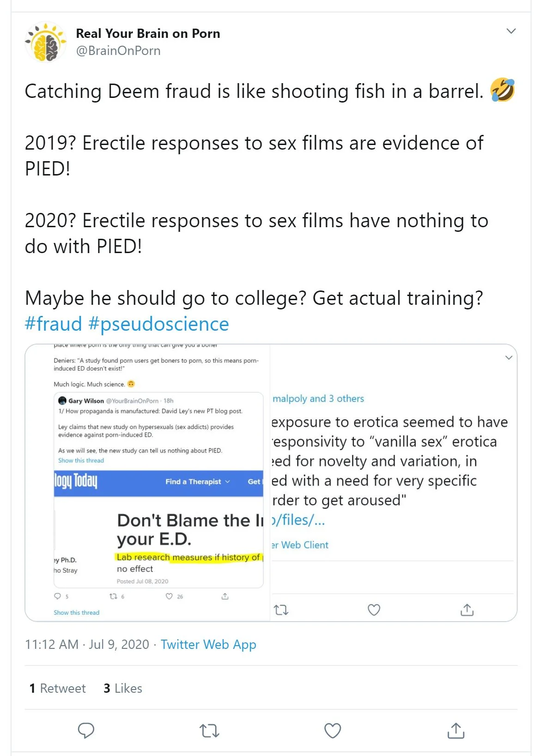This screenshot has height=756, width=538.
Task: Expand the chevron in the embedded right image
Action: pos(508,357)
